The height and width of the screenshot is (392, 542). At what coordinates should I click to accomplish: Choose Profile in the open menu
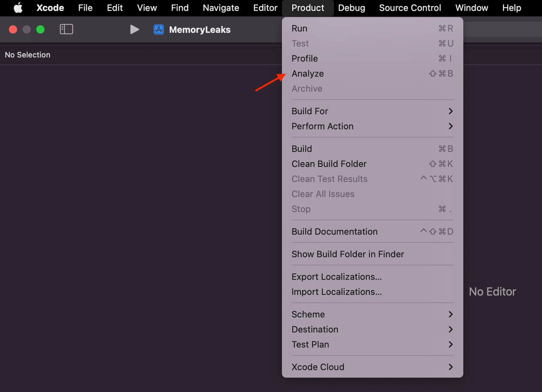(304, 58)
